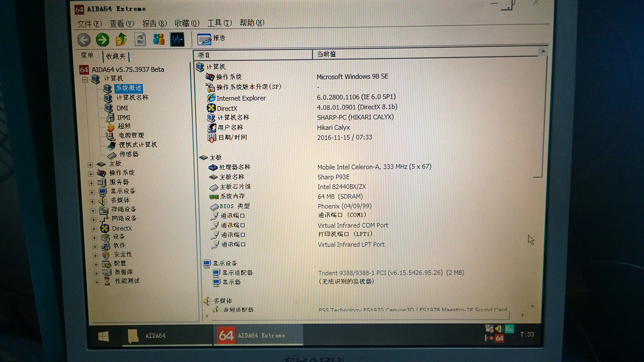This screenshot has width=644, height=362.
Task: Expand the 多媒体 tree node
Action: tap(92, 201)
